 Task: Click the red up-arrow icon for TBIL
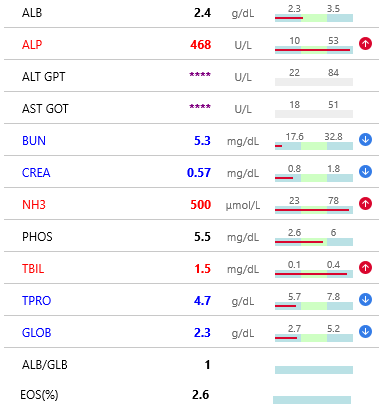pyautogui.click(x=365, y=268)
